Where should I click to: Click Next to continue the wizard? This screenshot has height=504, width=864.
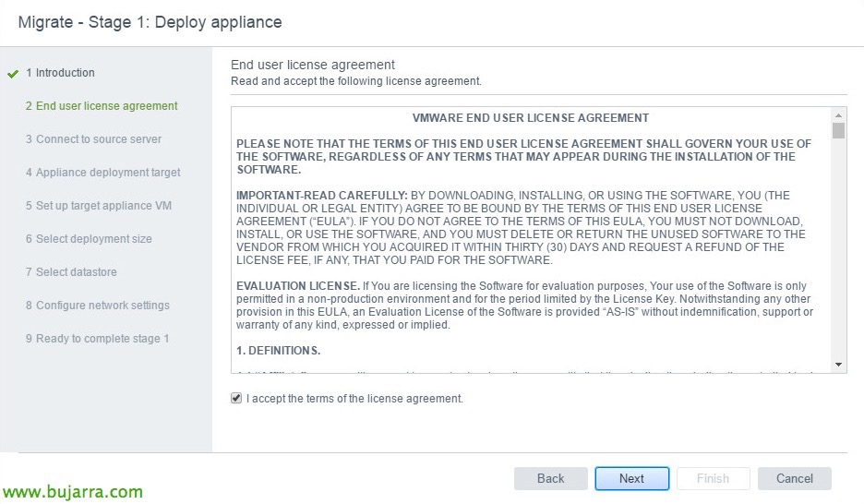tap(632, 478)
